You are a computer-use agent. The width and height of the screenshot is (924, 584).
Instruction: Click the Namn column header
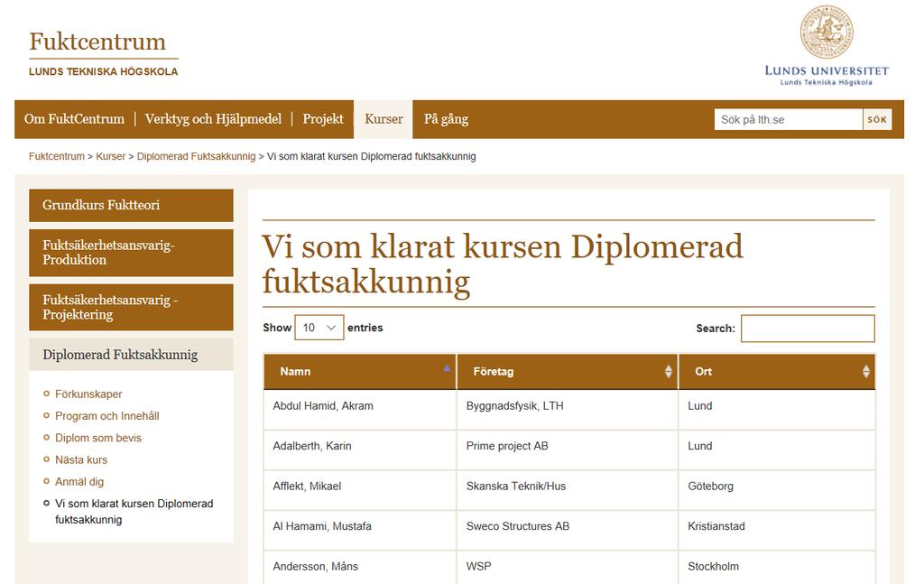click(x=360, y=371)
